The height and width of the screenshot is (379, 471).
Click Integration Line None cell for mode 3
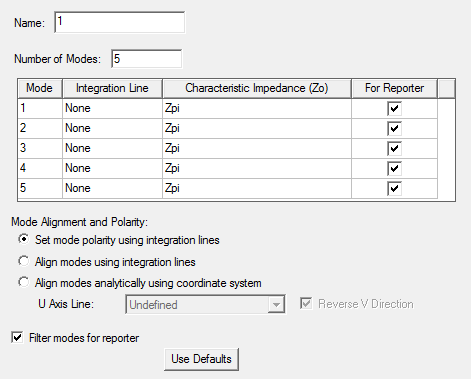(112, 148)
